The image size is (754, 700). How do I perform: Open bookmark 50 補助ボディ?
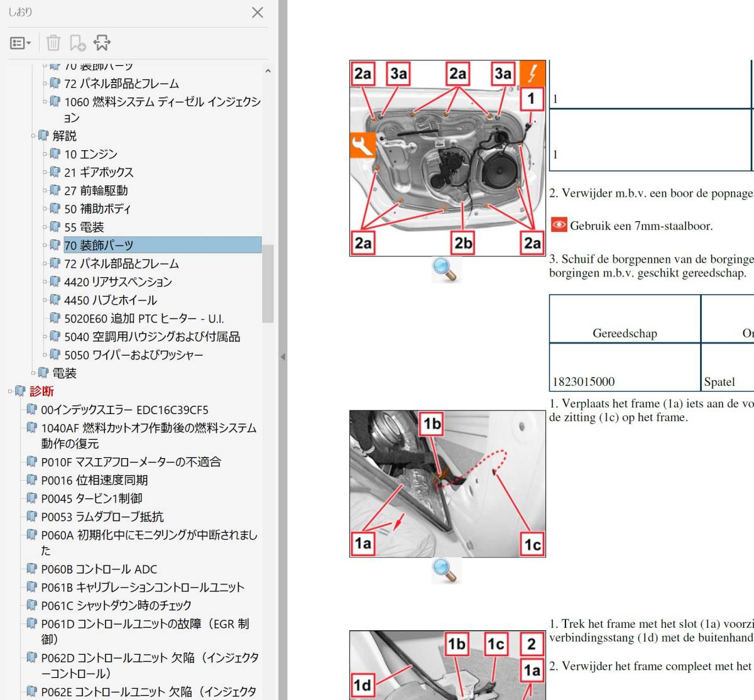[97, 209]
